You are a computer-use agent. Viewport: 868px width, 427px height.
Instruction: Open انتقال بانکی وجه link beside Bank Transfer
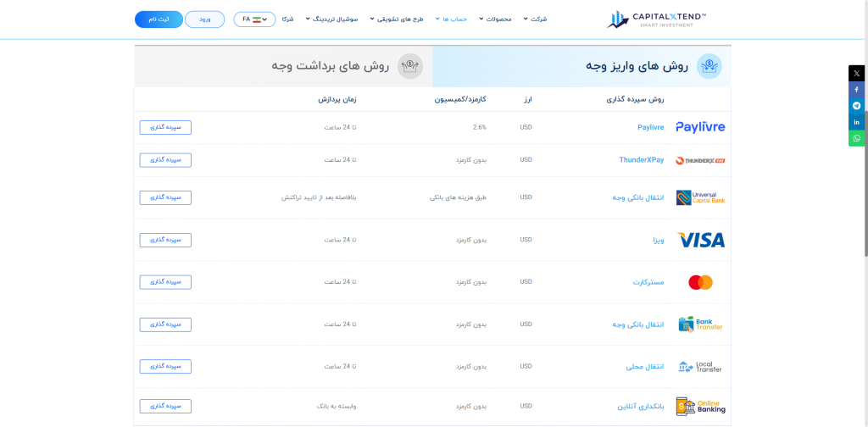point(637,324)
